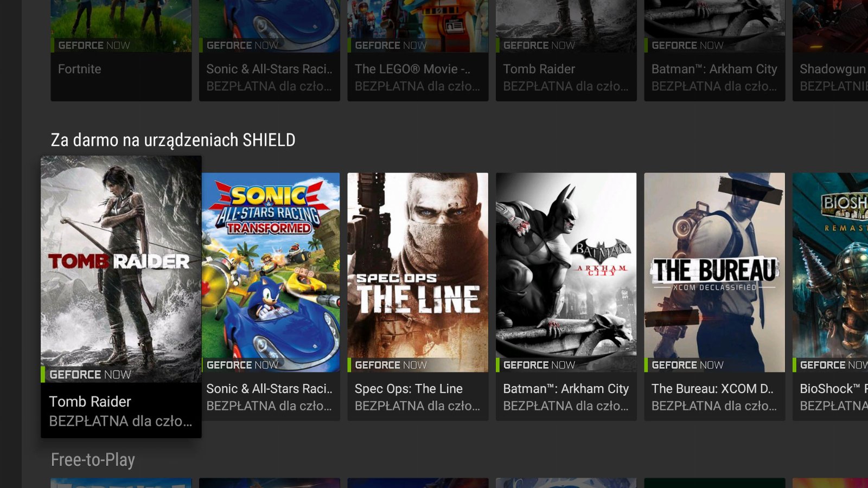The image size is (868, 488).
Task: Click the 'Spec Ops: The Line' title text
Action: (409, 389)
